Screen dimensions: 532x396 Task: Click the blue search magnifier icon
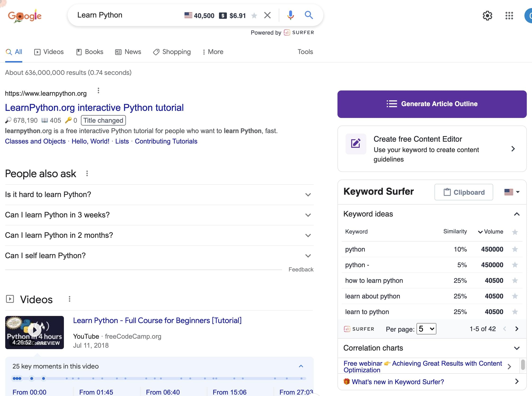(309, 15)
